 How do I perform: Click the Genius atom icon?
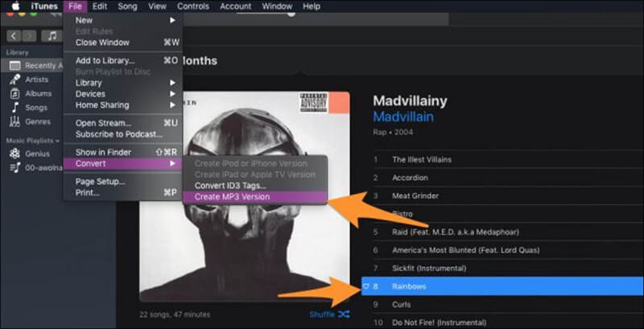point(14,154)
